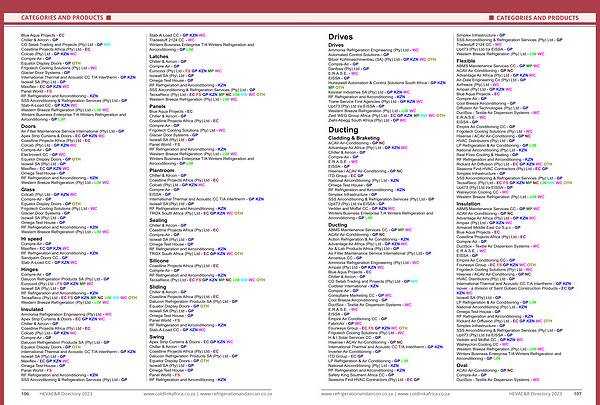Viewport: 600px width, 405px height.
Task: Click page number 107 in the footer
Action: point(577,394)
